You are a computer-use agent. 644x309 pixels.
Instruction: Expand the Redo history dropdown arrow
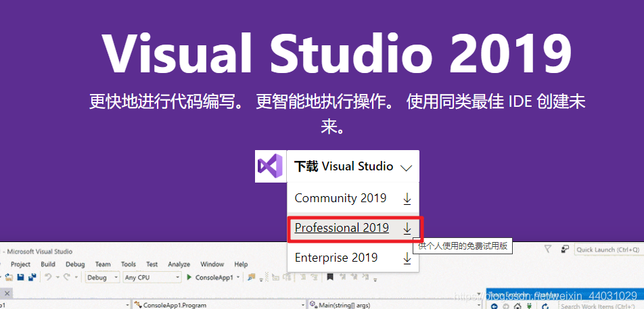tap(76, 277)
